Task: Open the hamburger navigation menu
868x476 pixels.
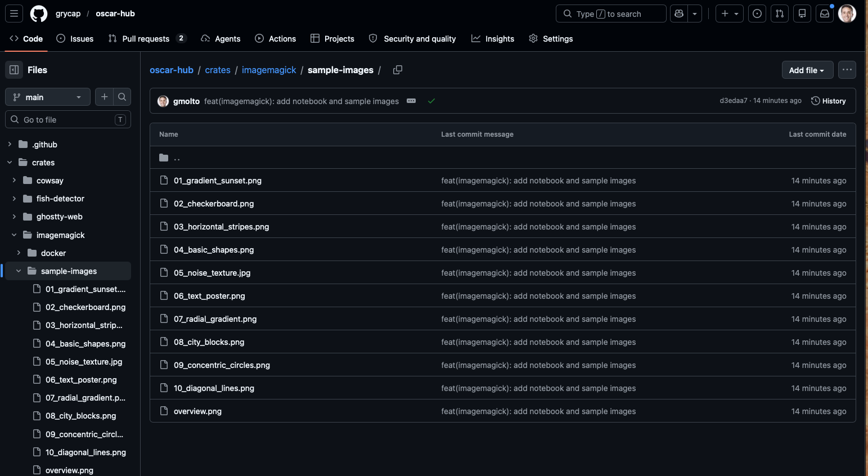Action: (14, 14)
